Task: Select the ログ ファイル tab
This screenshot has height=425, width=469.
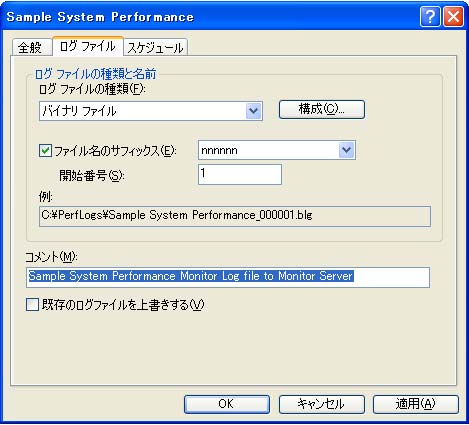Action: click(x=88, y=46)
